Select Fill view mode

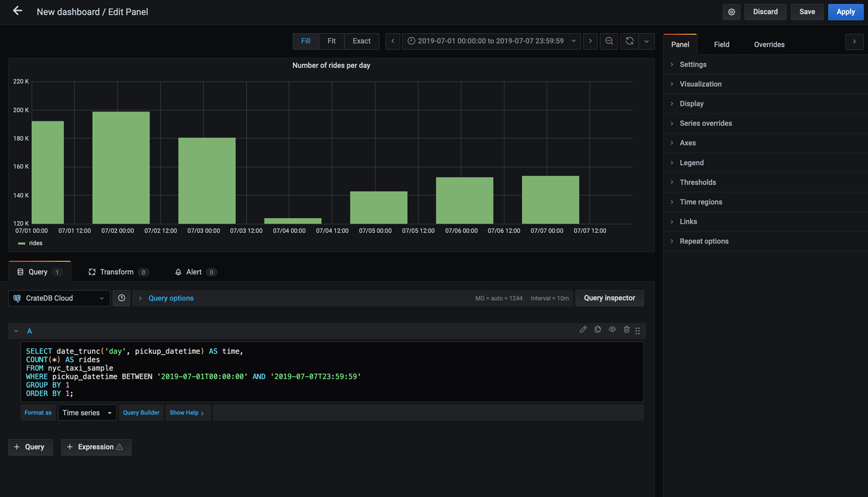306,41
